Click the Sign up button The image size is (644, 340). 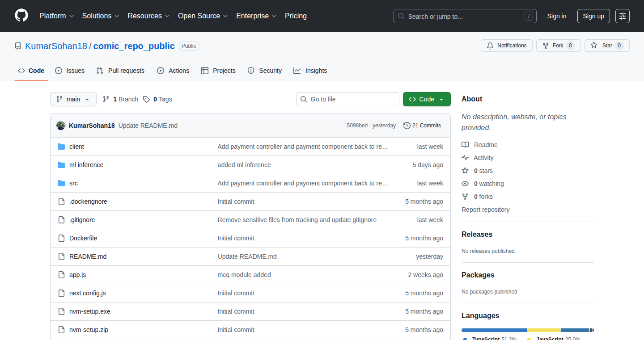click(x=593, y=16)
